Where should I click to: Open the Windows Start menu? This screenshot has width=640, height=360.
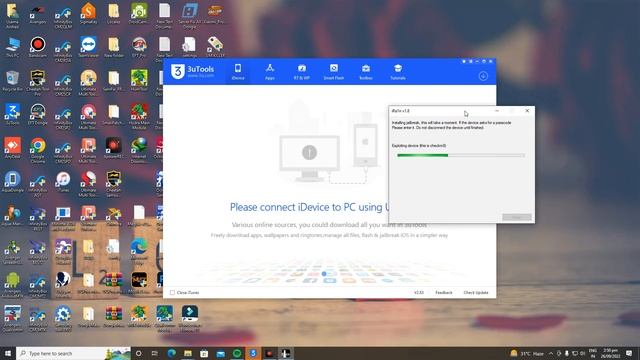pyautogui.click(x=7, y=353)
